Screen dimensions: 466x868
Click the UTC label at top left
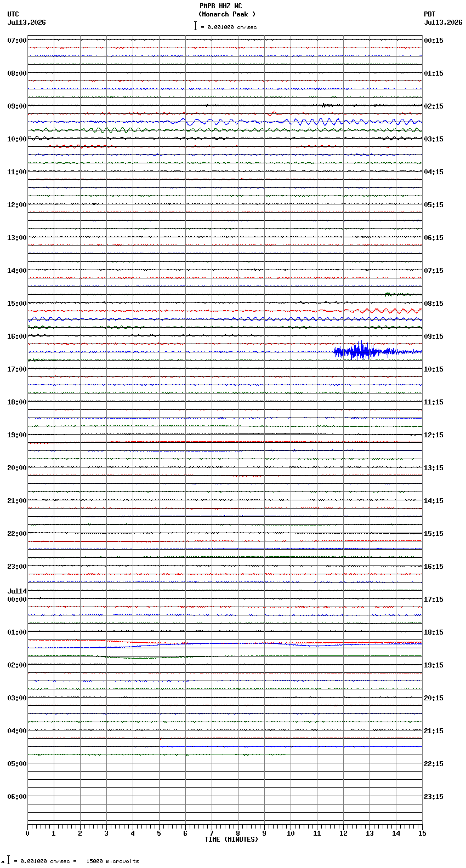(13, 14)
